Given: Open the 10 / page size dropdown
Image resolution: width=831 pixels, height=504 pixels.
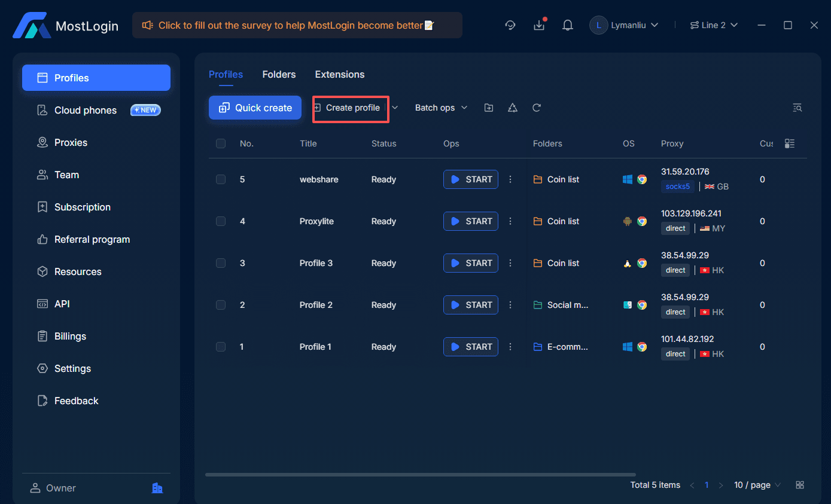Looking at the screenshot, I should point(757,485).
